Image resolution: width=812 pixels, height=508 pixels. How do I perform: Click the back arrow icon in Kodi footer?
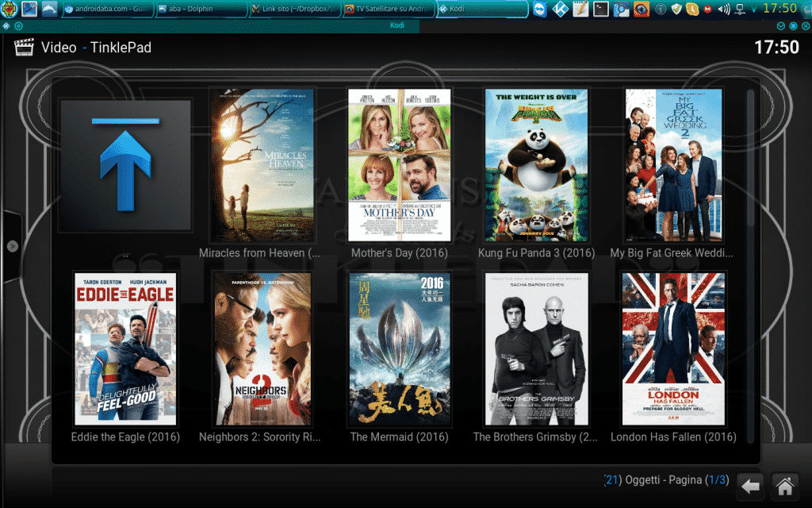[x=750, y=487]
